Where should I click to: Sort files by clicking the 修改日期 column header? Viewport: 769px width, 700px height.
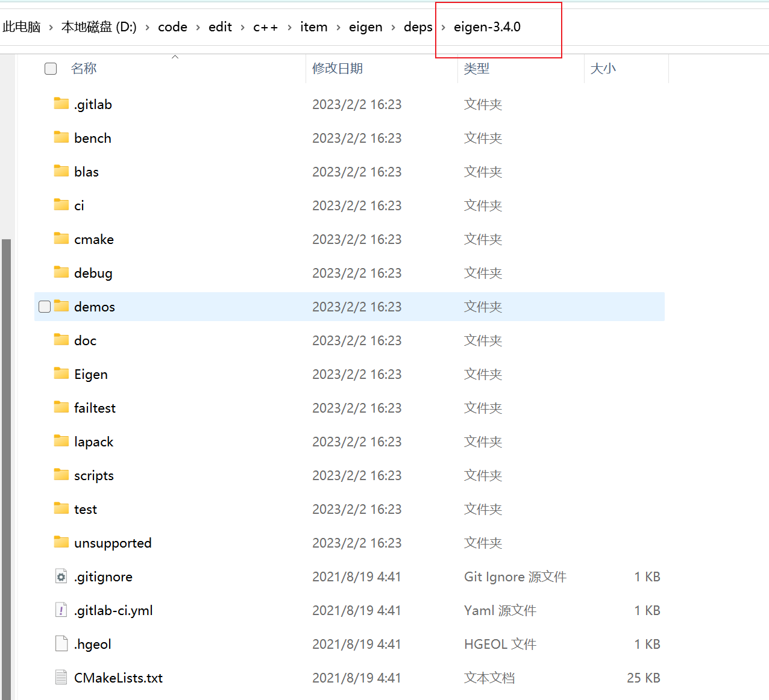pyautogui.click(x=337, y=68)
